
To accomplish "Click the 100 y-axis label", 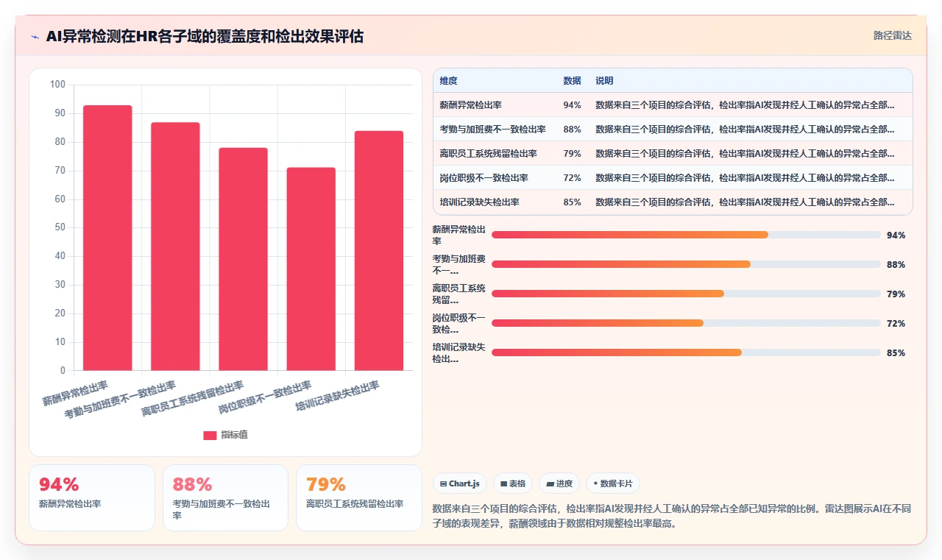I will pyautogui.click(x=57, y=85).
